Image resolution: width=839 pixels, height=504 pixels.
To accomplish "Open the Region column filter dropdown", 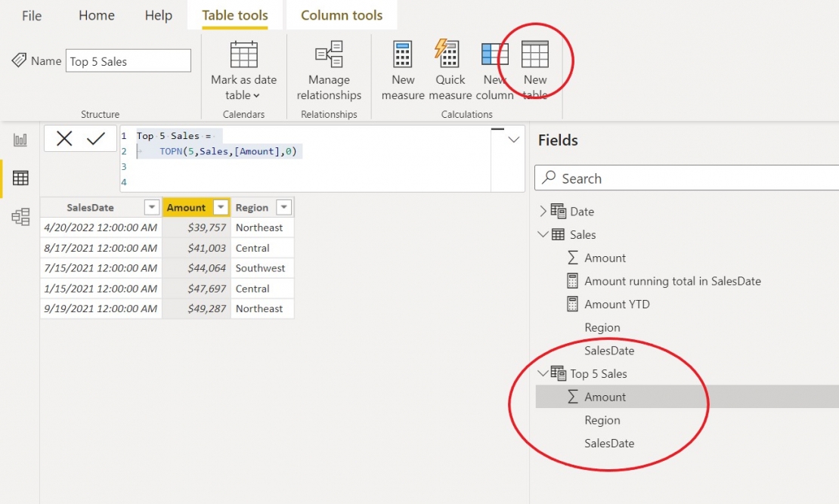I will pos(283,207).
